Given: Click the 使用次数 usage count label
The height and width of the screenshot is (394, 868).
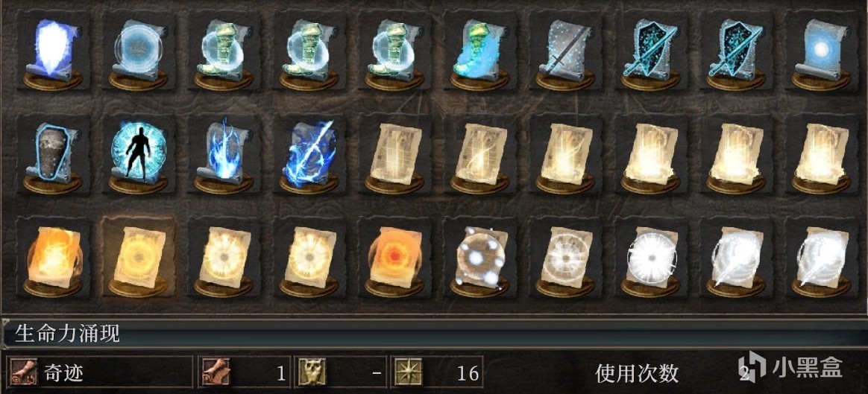Looking at the screenshot, I should pyautogui.click(x=637, y=373).
